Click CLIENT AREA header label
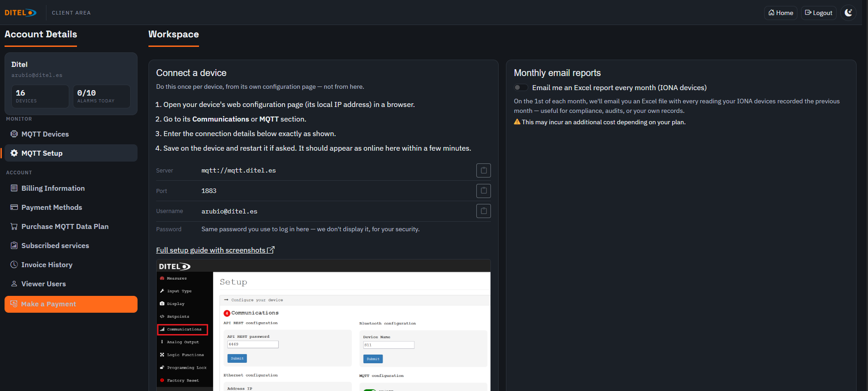This screenshot has width=868, height=391. click(71, 13)
